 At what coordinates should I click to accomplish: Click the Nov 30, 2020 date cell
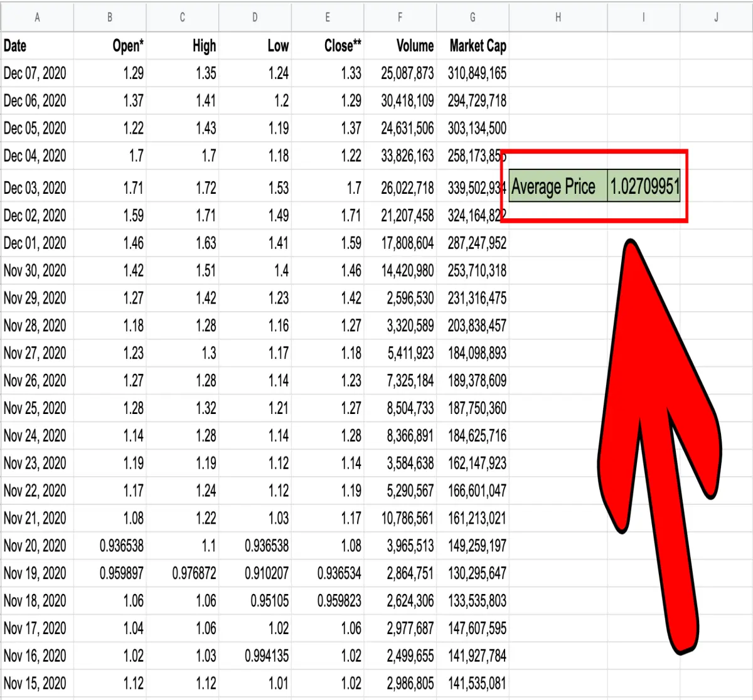37,270
